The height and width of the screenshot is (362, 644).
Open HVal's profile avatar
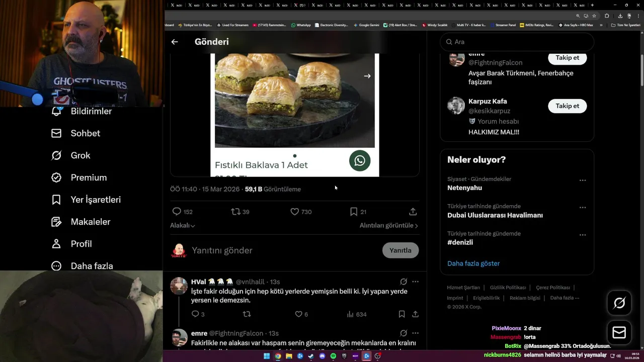(179, 286)
